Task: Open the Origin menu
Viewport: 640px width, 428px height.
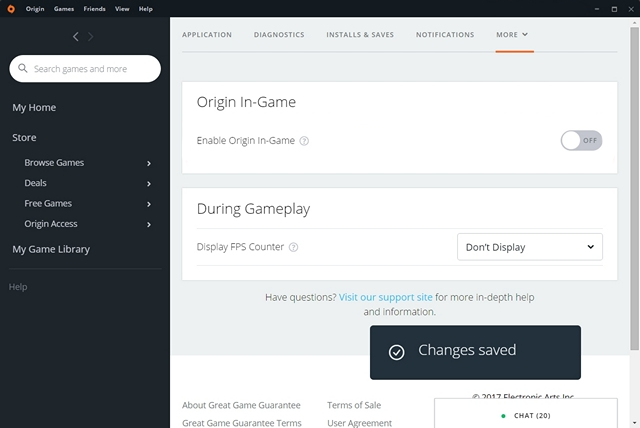Action: (35, 9)
